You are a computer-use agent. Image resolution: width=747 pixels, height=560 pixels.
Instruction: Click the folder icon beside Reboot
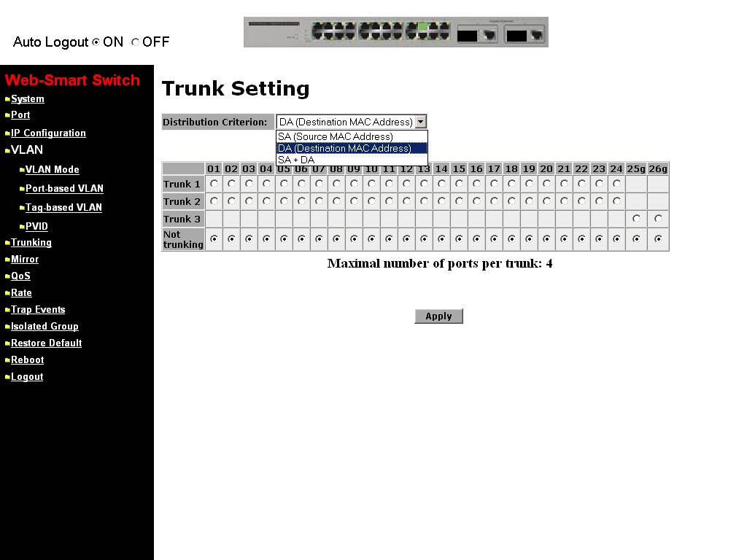[7, 360]
